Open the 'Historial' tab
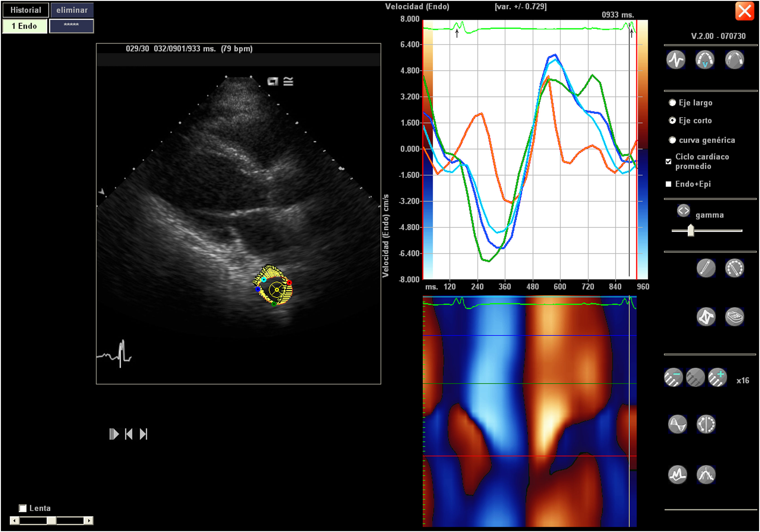The height and width of the screenshot is (532, 760). tap(25, 10)
